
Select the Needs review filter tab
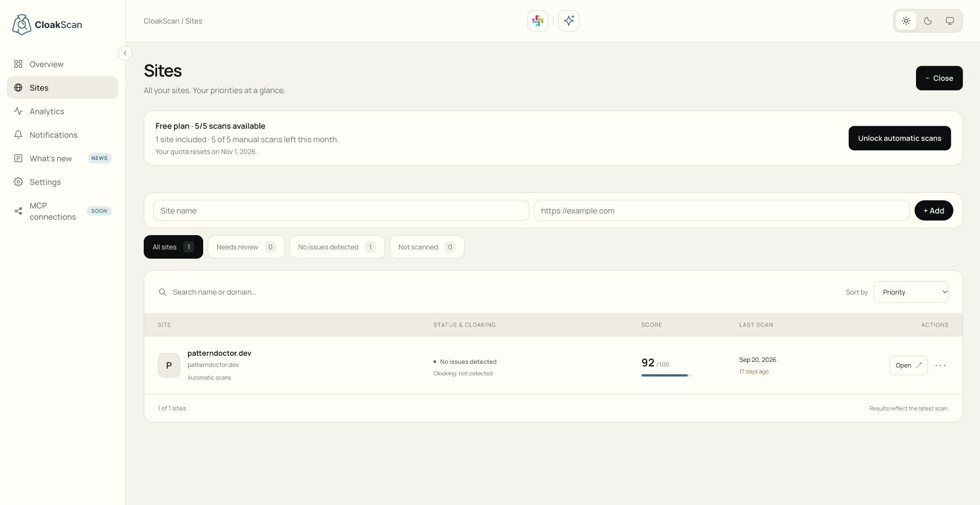246,247
